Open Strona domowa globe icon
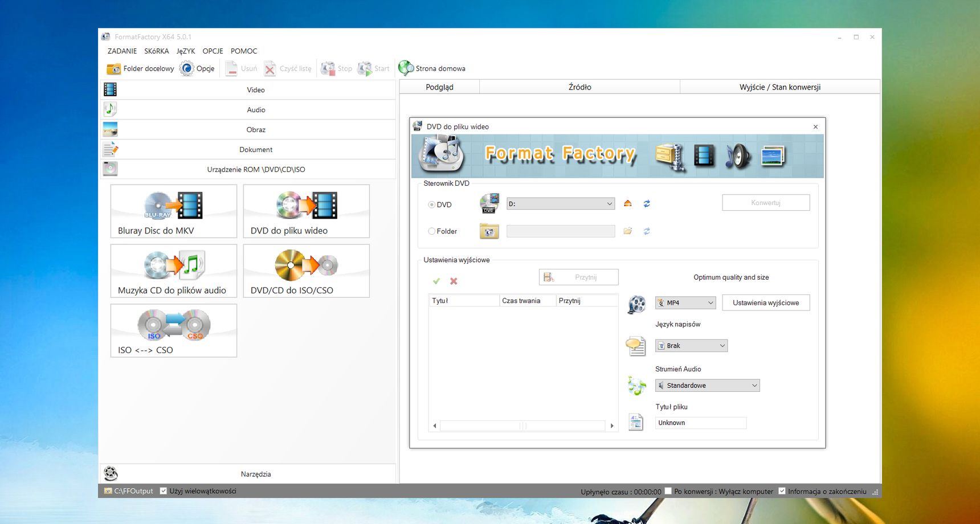The width and height of the screenshot is (980, 524). 406,68
